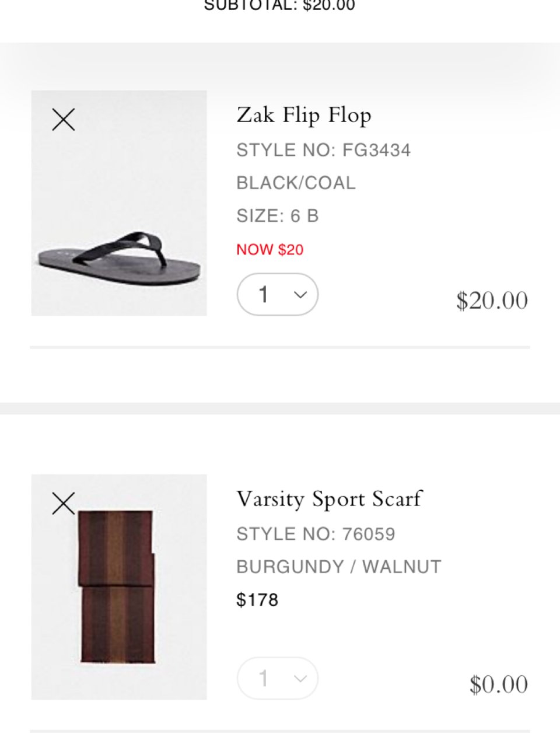Open the Varsity Sport Scarf product title
Viewport: 560px width, 747px height.
[329, 499]
